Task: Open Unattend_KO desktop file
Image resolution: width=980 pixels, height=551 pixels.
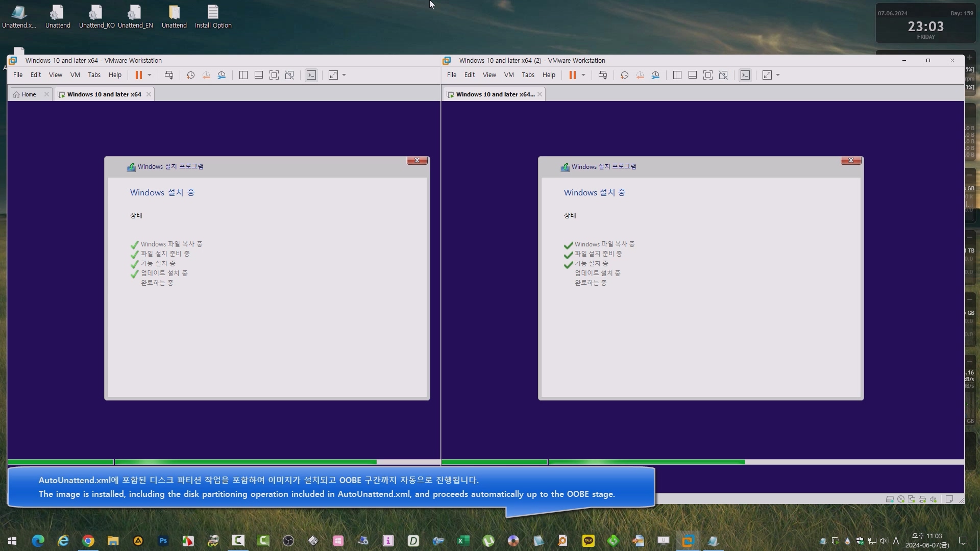Action: click(x=96, y=16)
